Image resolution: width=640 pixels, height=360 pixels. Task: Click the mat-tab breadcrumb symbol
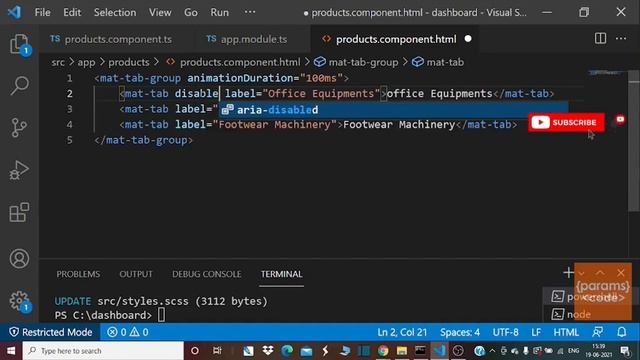(438, 62)
